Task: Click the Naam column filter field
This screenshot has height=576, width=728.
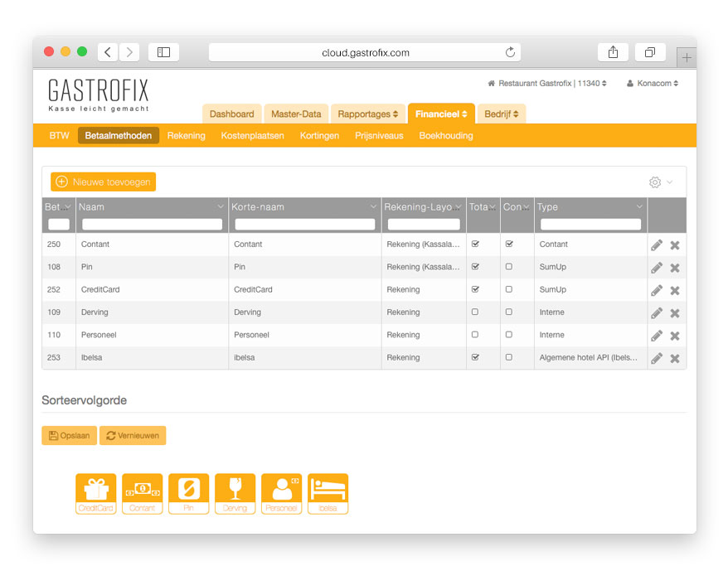Action: (x=152, y=225)
